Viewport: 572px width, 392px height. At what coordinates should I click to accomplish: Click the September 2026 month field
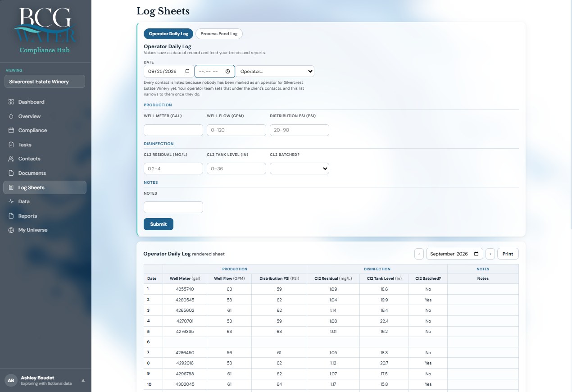tap(454, 254)
